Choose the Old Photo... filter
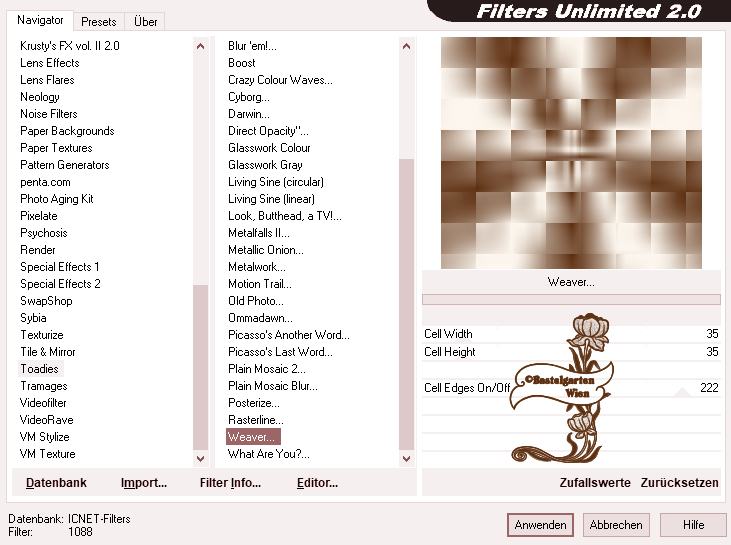The image size is (731, 545). [255, 301]
